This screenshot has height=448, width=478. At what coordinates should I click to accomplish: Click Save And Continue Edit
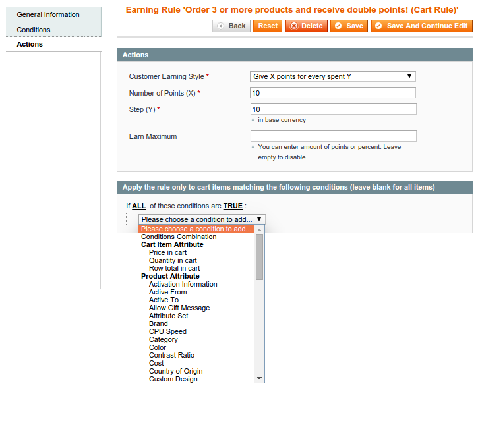point(421,26)
